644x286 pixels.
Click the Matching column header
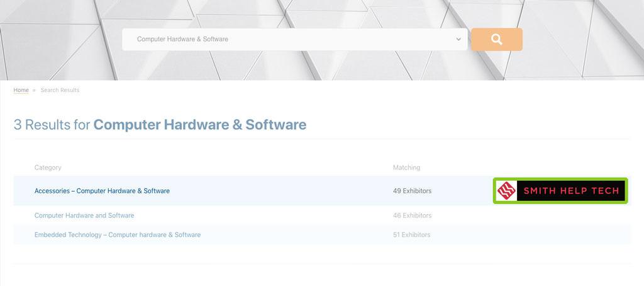point(406,168)
